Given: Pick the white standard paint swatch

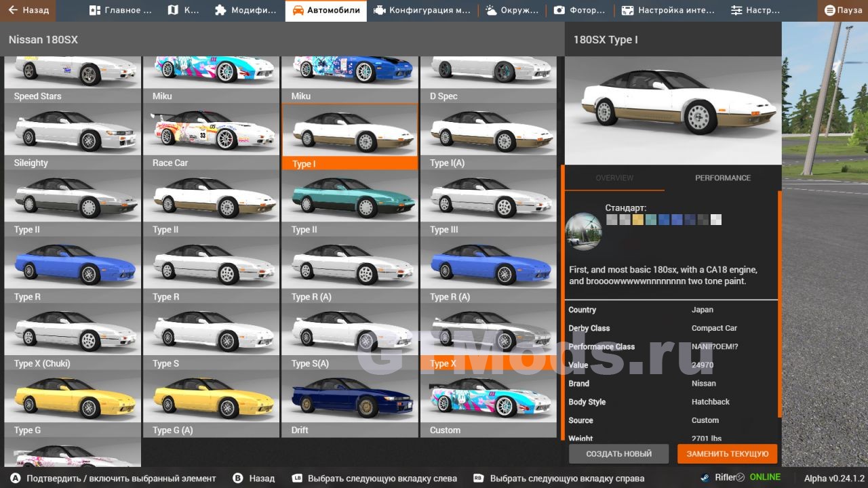Looking at the screenshot, I should [716, 220].
